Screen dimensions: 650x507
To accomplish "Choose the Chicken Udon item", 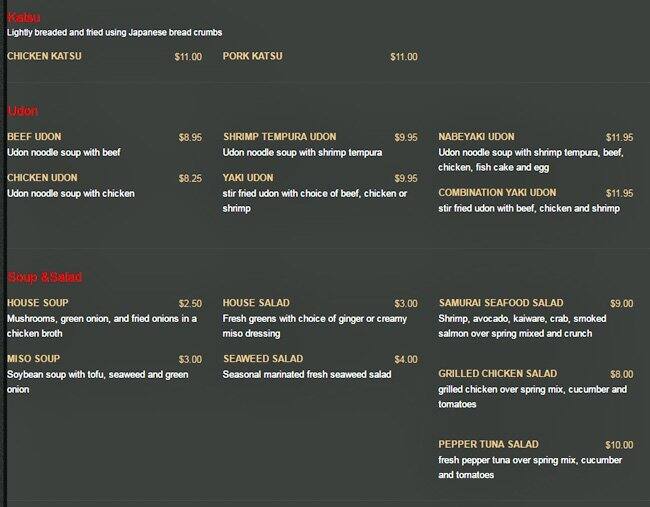I will click(41, 178).
